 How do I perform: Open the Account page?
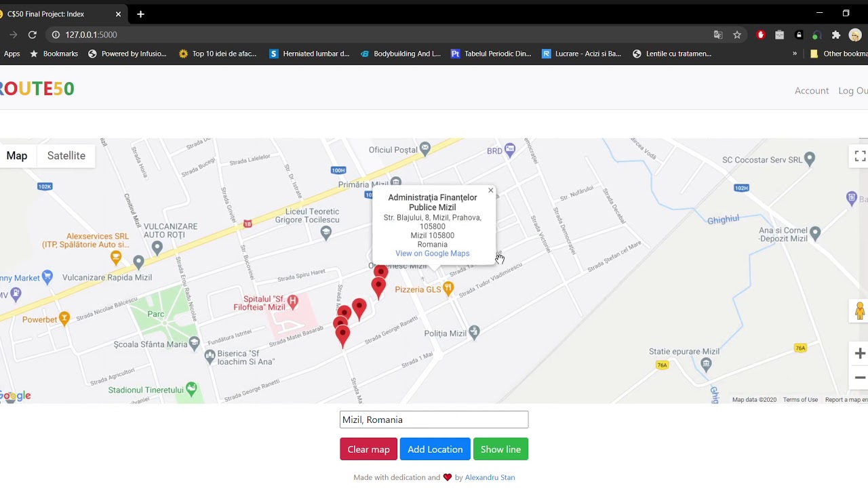(x=812, y=91)
